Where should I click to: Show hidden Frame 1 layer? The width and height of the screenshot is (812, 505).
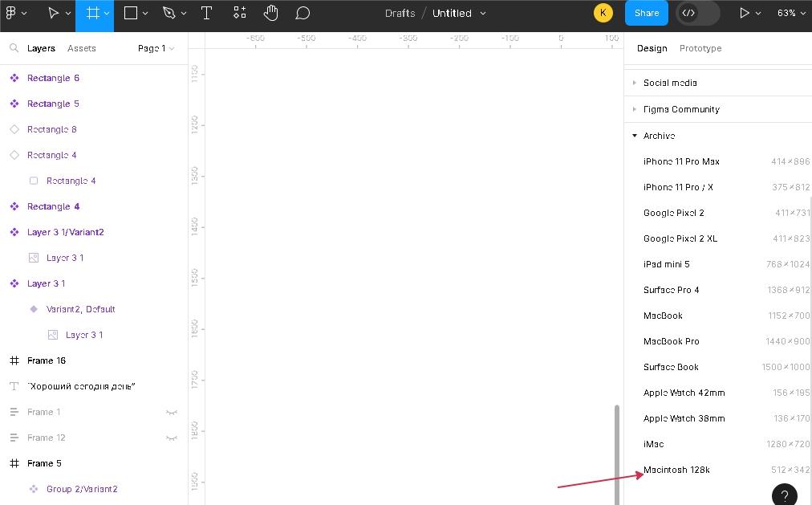pos(171,412)
